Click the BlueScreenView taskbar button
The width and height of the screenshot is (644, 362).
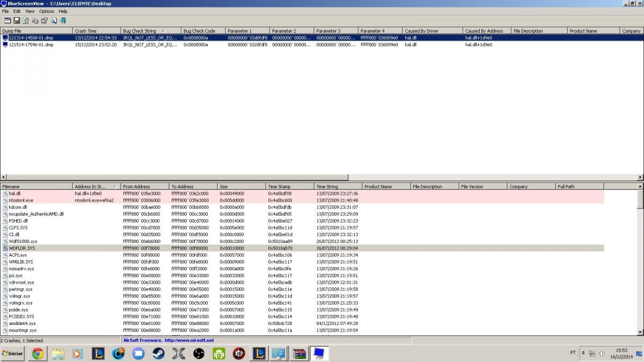319,353
